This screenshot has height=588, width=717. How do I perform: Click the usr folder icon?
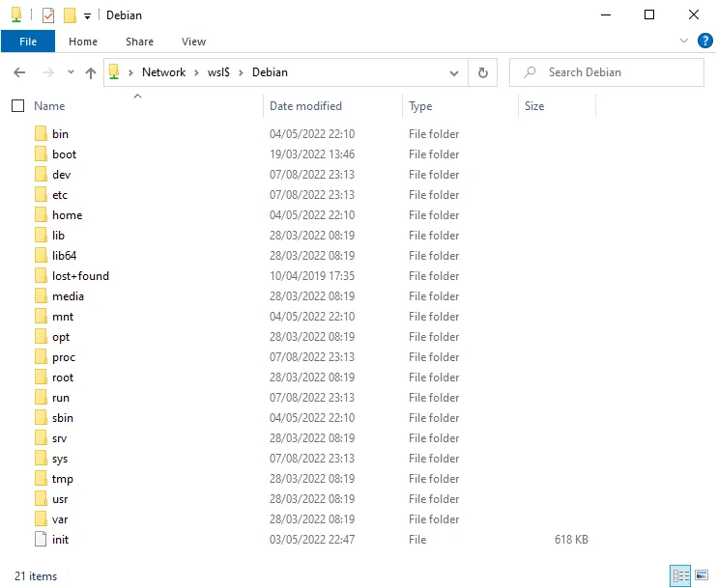click(41, 499)
